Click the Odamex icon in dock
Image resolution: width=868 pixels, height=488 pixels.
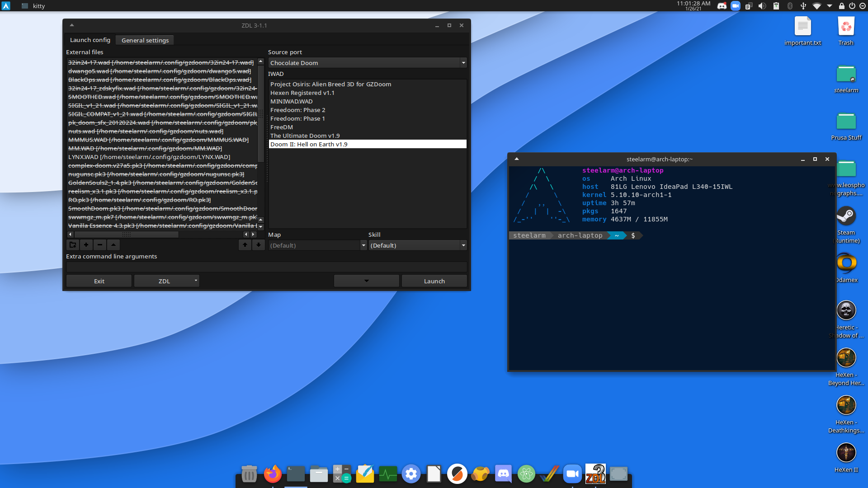pos(845,264)
